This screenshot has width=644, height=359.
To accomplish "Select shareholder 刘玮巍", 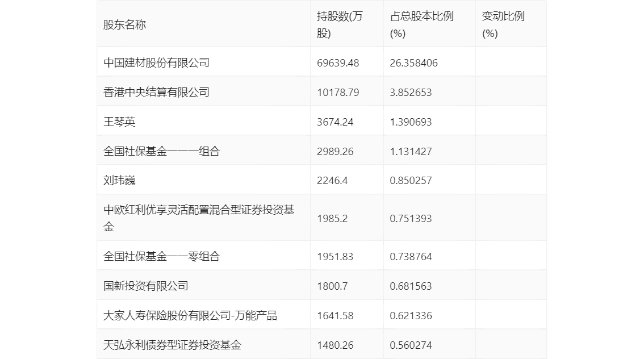I will point(119,181).
